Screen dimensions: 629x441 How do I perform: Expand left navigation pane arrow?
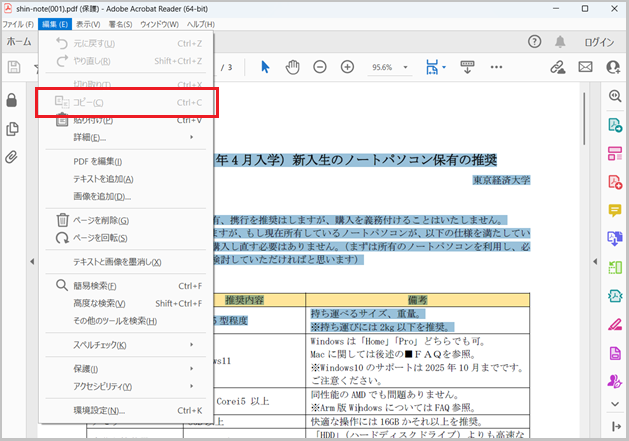(32, 262)
